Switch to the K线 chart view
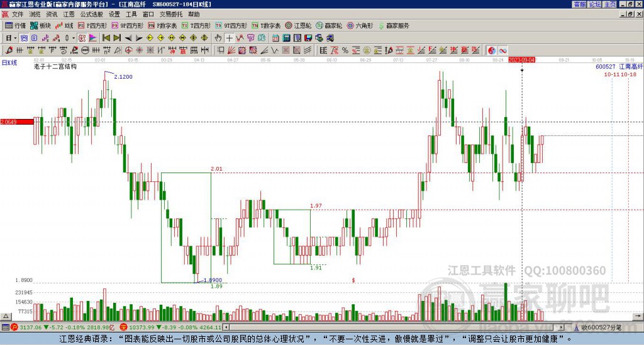This screenshot has width=644, height=345. pyautogui.click(x=64, y=25)
